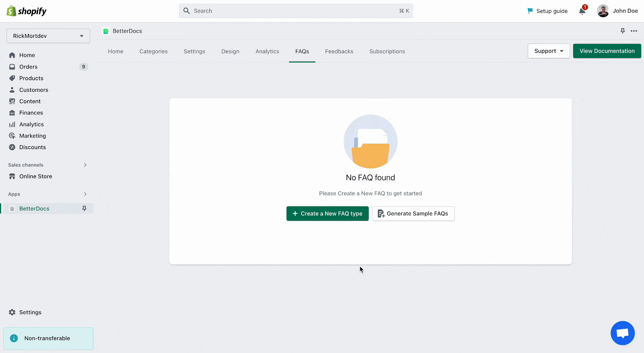Image resolution: width=644 pixels, height=353 pixels.
Task: Click the BetterDocs app icon in sidebar
Action: pos(12,208)
